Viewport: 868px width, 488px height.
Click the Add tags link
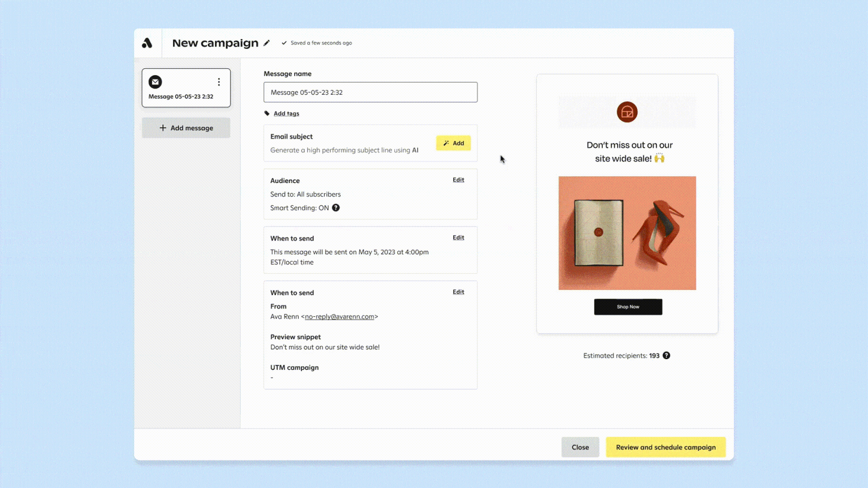[x=286, y=114]
